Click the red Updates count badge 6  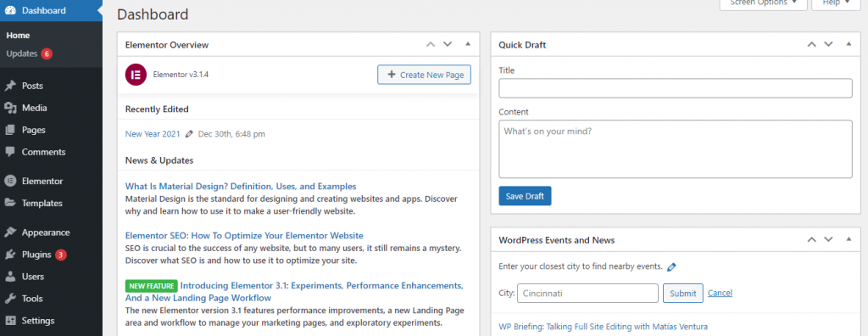47,53
